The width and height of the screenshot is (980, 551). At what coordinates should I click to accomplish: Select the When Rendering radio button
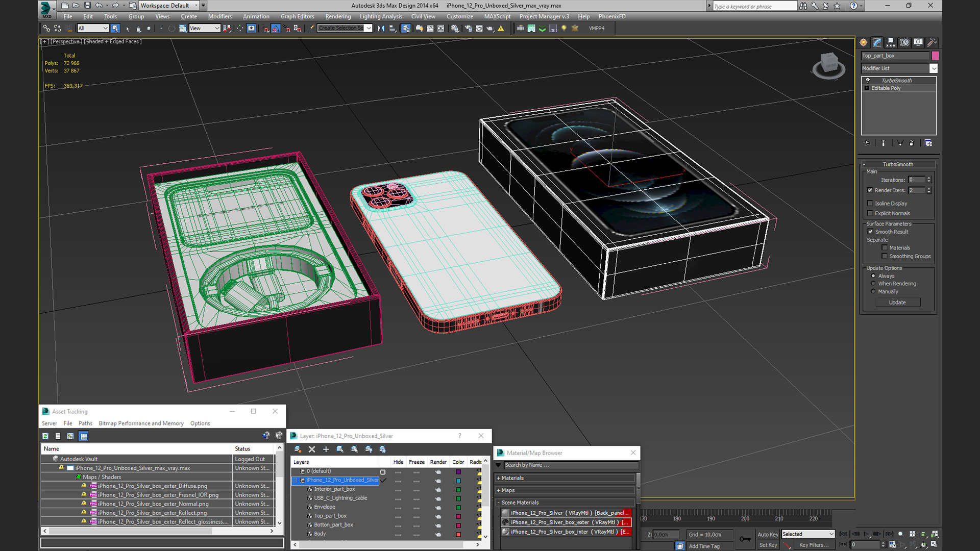tap(873, 284)
